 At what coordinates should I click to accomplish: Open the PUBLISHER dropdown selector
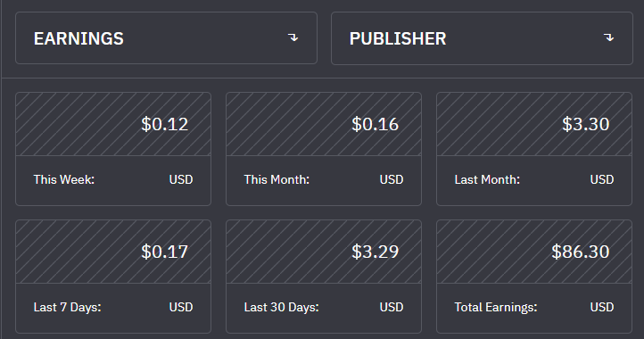point(483,38)
